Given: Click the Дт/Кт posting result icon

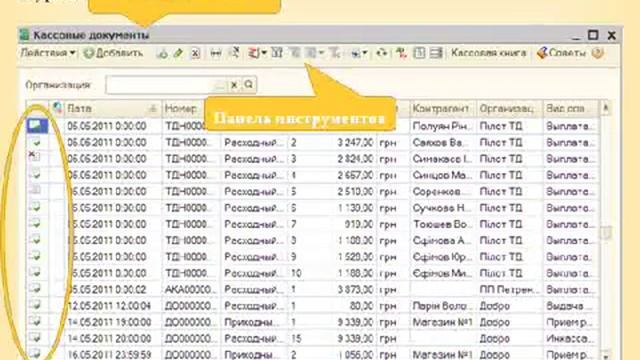Looking at the screenshot, I should coord(402,53).
